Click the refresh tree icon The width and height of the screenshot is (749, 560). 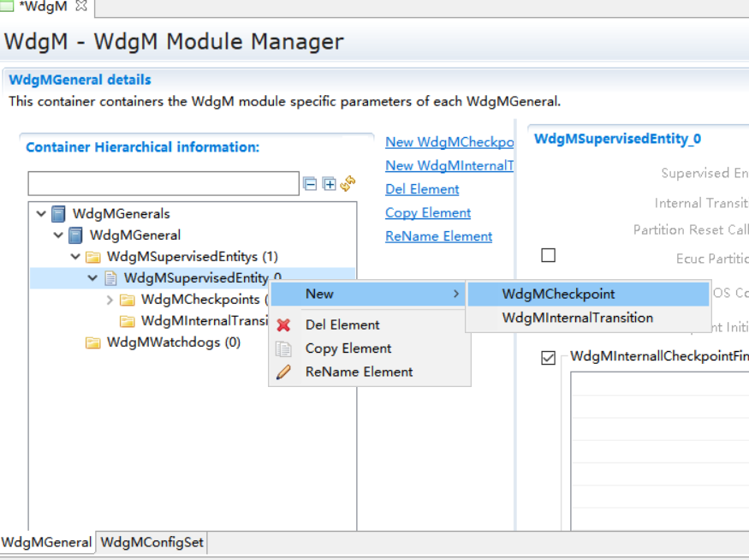point(348,184)
